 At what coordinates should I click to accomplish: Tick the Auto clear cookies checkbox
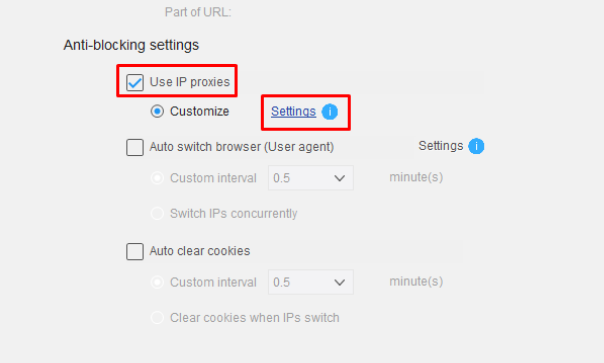pyautogui.click(x=135, y=251)
